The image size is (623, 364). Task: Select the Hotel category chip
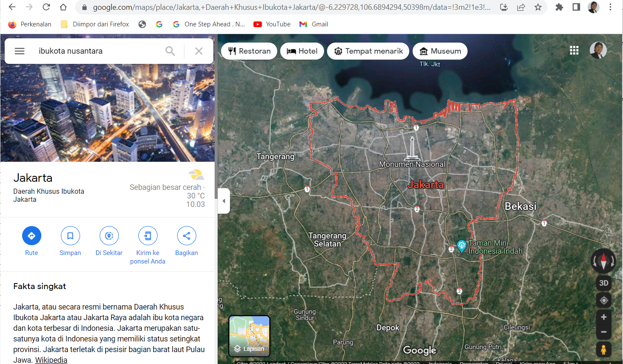coord(302,51)
